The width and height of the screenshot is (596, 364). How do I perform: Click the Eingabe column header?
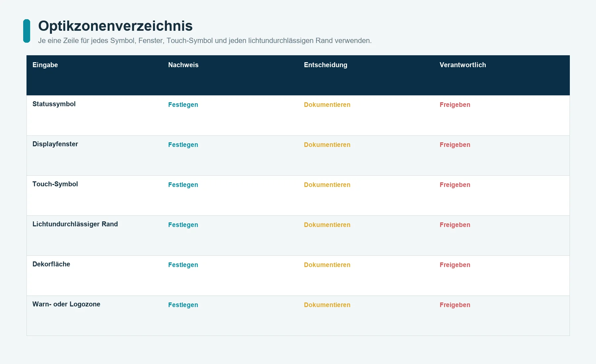click(45, 65)
